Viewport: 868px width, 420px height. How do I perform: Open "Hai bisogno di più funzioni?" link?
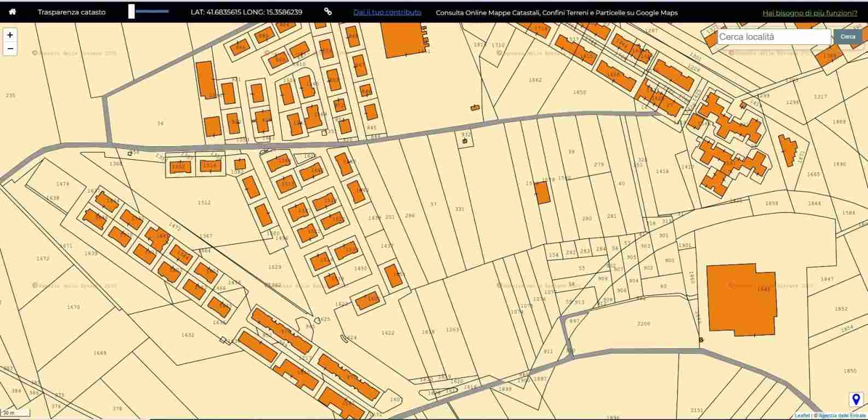(809, 13)
